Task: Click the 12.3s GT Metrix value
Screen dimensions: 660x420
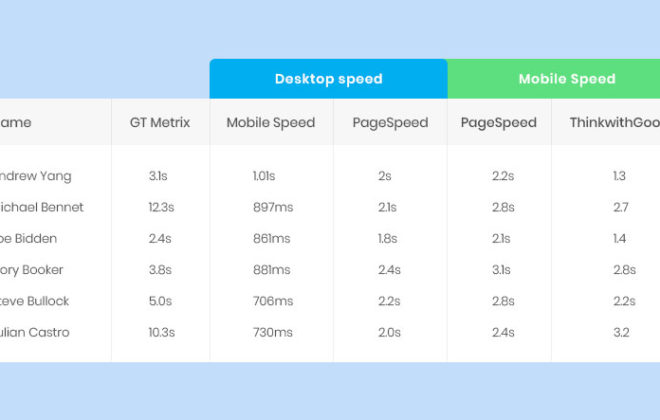Action: (161, 207)
